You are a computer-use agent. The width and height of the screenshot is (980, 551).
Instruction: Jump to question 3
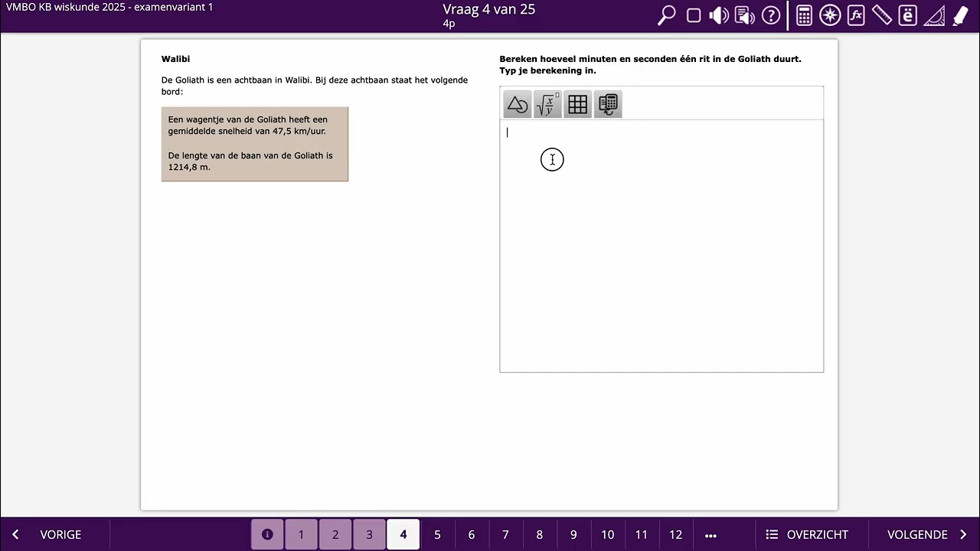coord(369,535)
